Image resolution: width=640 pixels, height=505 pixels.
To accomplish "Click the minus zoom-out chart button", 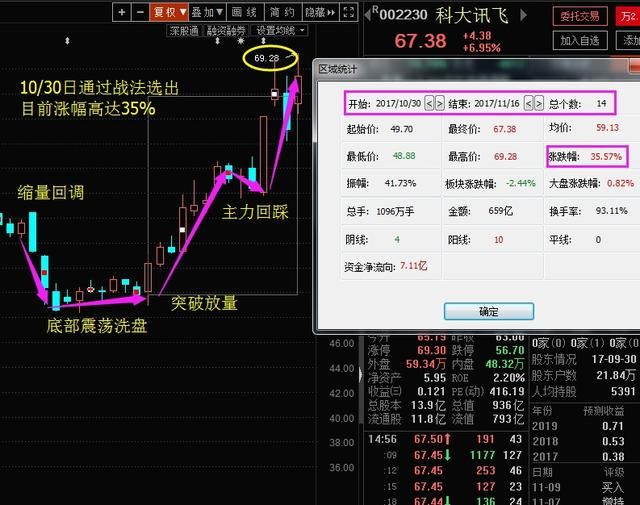I will click(x=140, y=12).
